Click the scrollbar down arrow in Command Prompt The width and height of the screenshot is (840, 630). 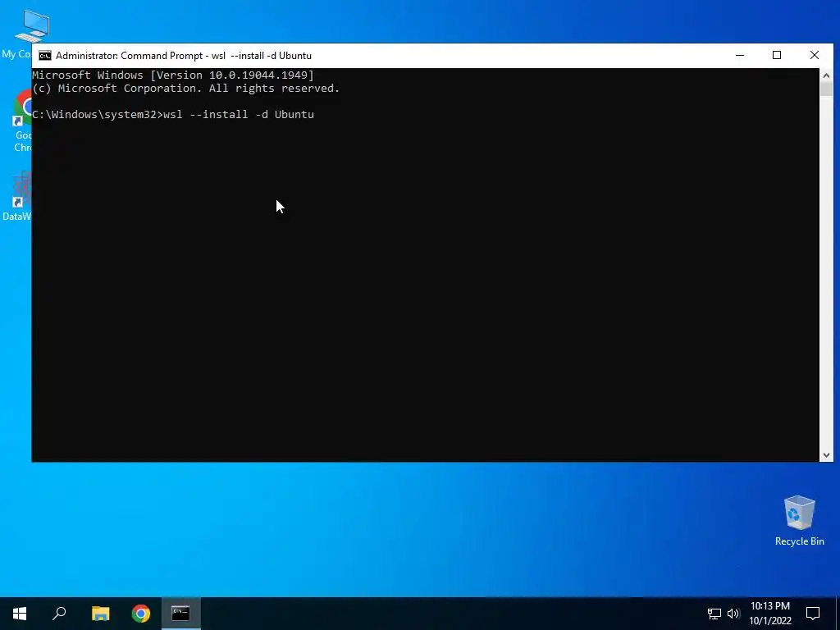[x=826, y=454]
